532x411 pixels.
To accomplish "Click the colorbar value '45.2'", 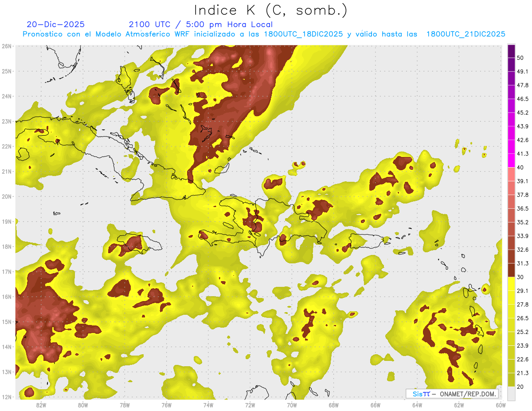I will [523, 113].
